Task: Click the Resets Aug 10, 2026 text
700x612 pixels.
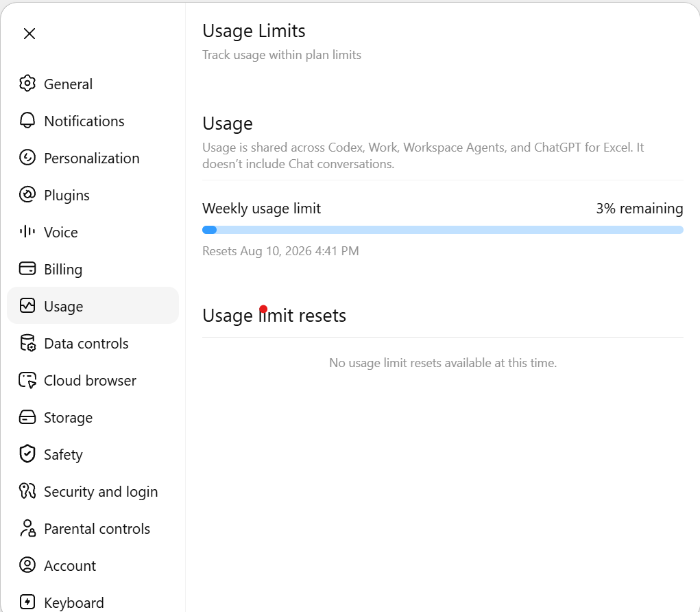Action: [280, 251]
